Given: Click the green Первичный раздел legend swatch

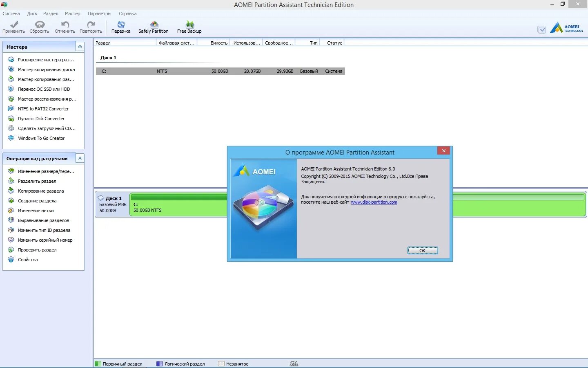Looking at the screenshot, I should point(98,364).
